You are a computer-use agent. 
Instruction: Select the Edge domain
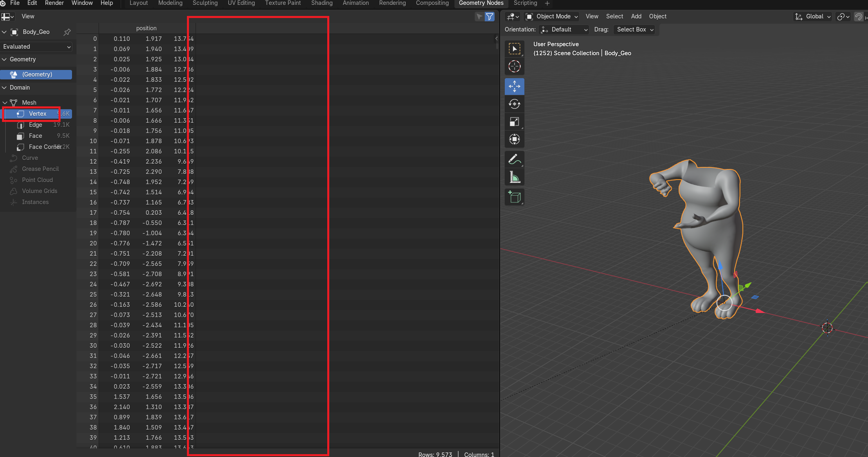point(38,125)
